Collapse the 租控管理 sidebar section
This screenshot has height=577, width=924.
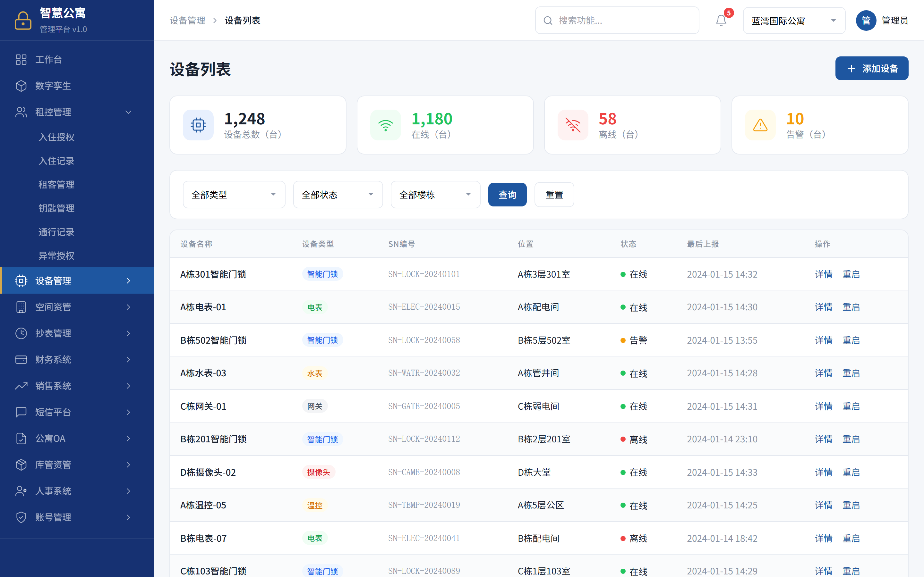point(128,112)
